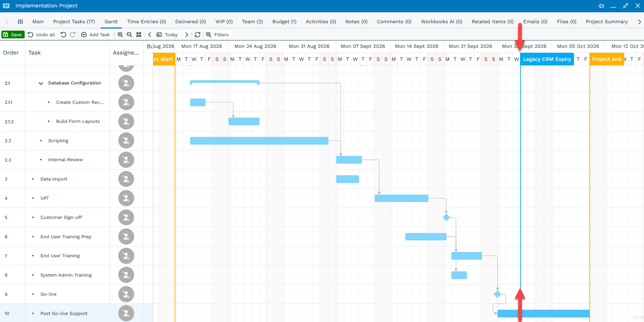The width and height of the screenshot is (644, 322).
Task: Zoom out of the Gantt timeline
Action: pos(130,34)
